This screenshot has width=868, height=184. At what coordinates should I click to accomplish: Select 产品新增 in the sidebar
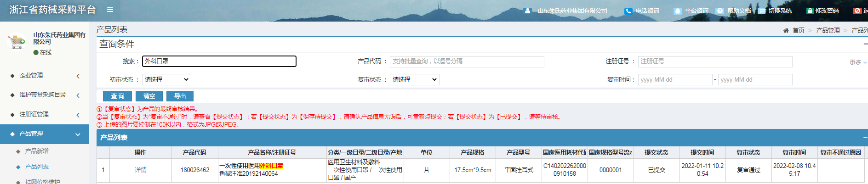(x=37, y=151)
